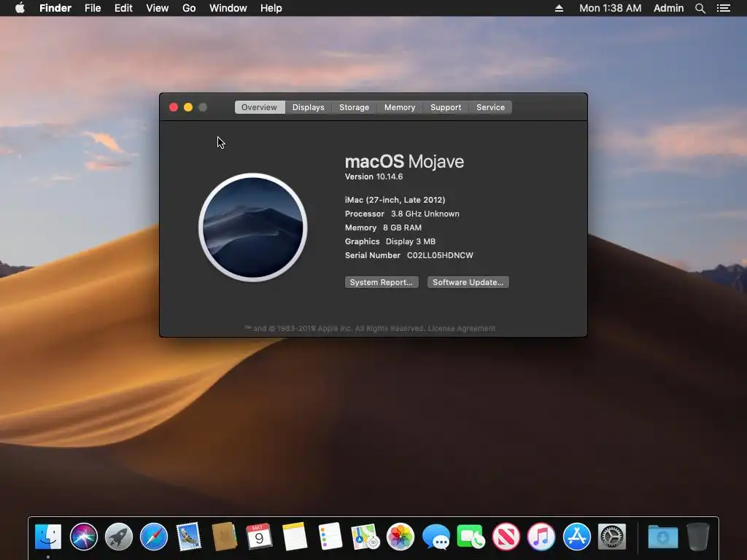Select serial number C02LL05HDNCW
This screenshot has height=560, width=747.
click(x=440, y=255)
